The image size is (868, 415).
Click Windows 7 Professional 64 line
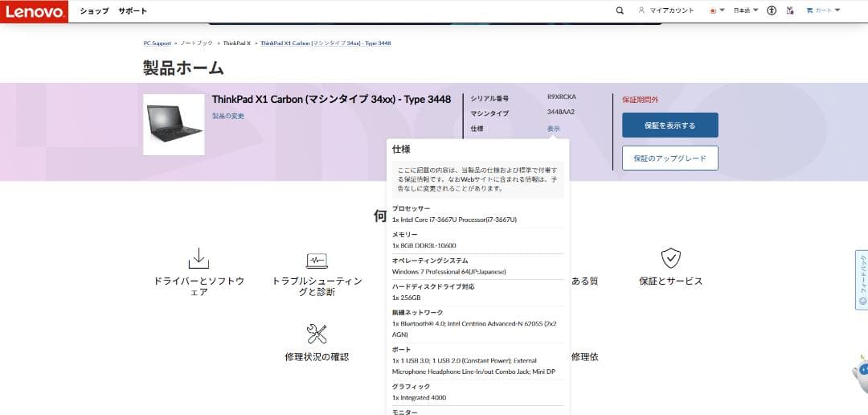[x=449, y=272]
